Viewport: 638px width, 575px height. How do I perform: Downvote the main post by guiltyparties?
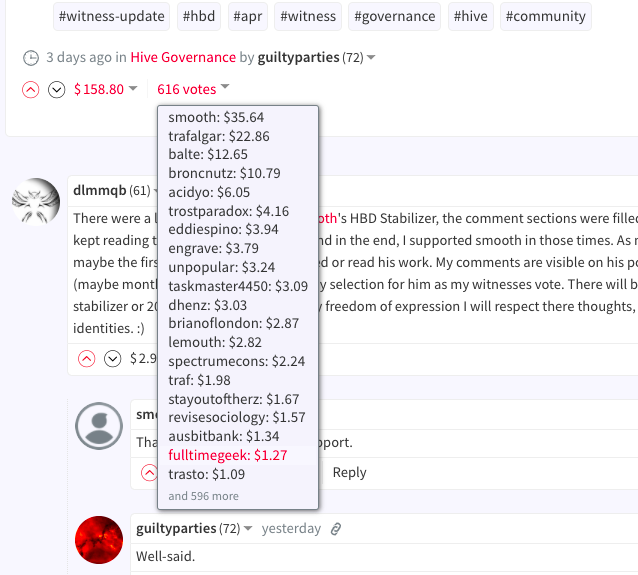tap(57, 90)
